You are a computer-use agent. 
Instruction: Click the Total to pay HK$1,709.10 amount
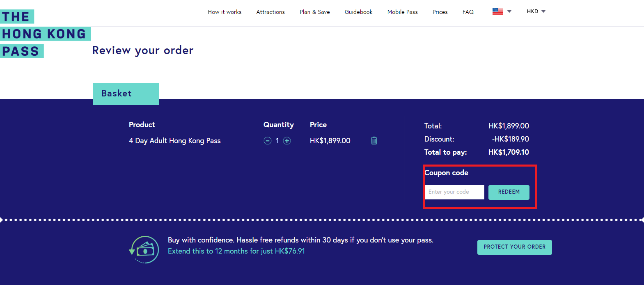click(509, 152)
